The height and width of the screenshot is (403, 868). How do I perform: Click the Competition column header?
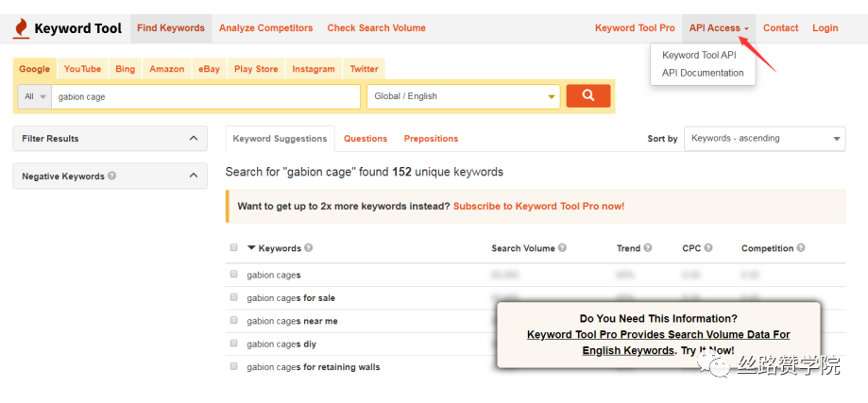coord(767,248)
